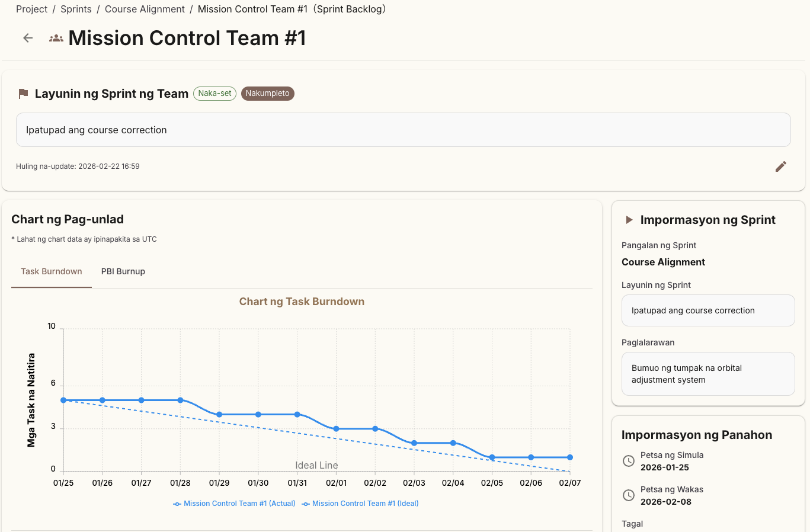The height and width of the screenshot is (532, 810).
Task: Click the Naka-set status chip
Action: click(x=214, y=93)
